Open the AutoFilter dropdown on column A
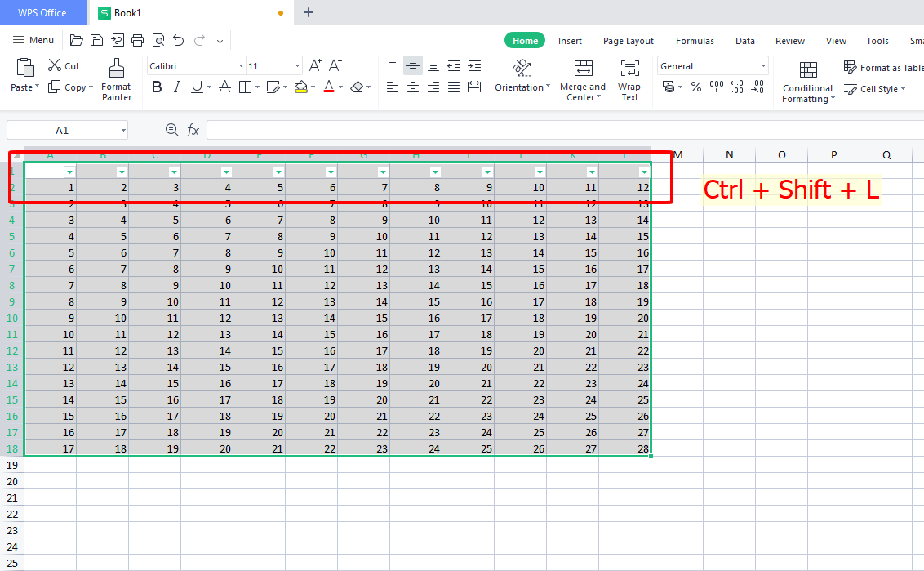The image size is (924, 571). pos(70,172)
